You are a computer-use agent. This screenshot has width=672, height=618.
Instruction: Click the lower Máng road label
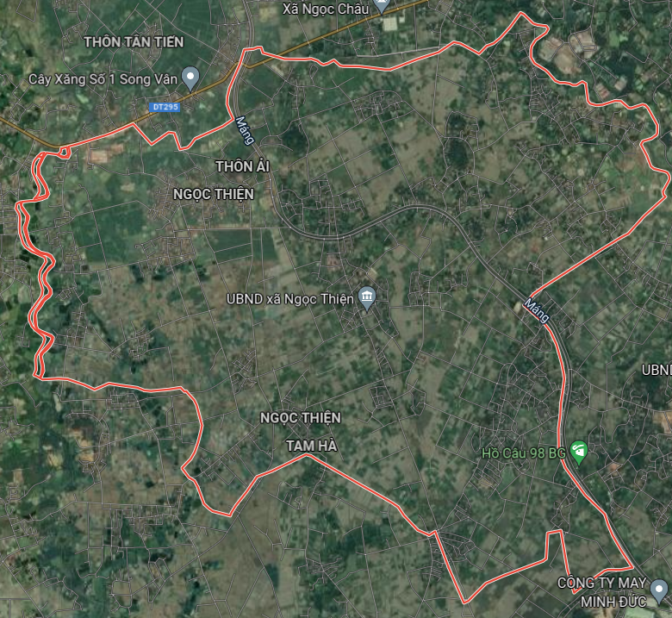[536, 310]
